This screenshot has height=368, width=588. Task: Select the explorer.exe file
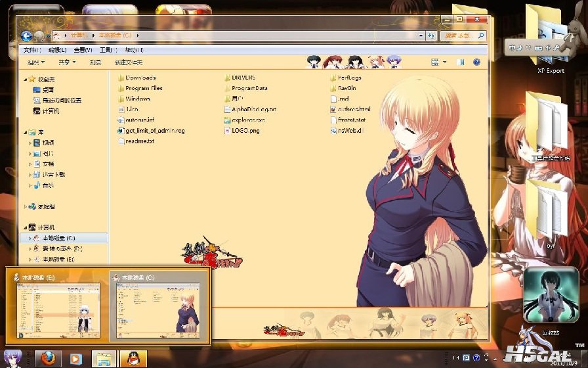245,120
